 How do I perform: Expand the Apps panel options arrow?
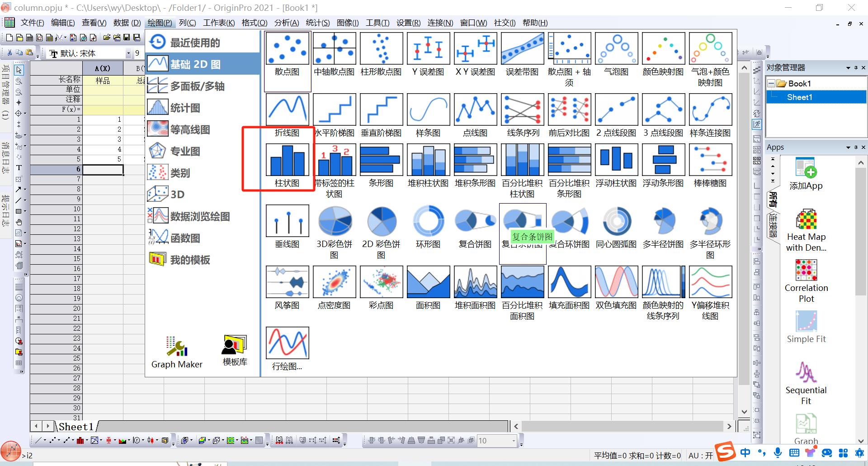tap(848, 147)
